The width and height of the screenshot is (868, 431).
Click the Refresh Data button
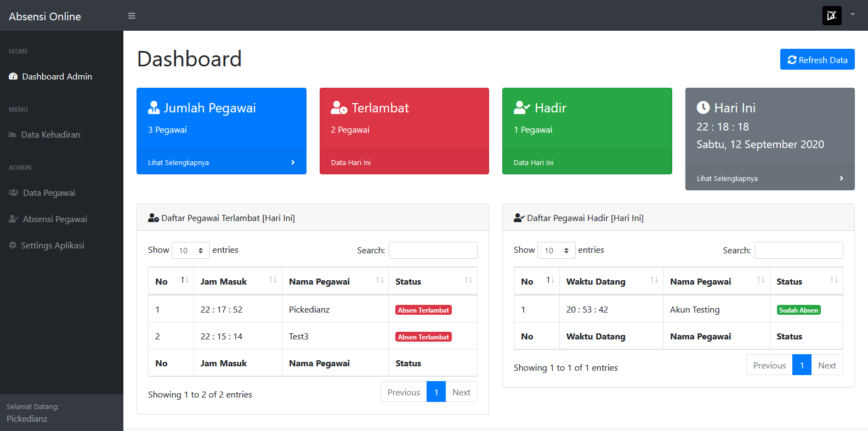(x=817, y=60)
